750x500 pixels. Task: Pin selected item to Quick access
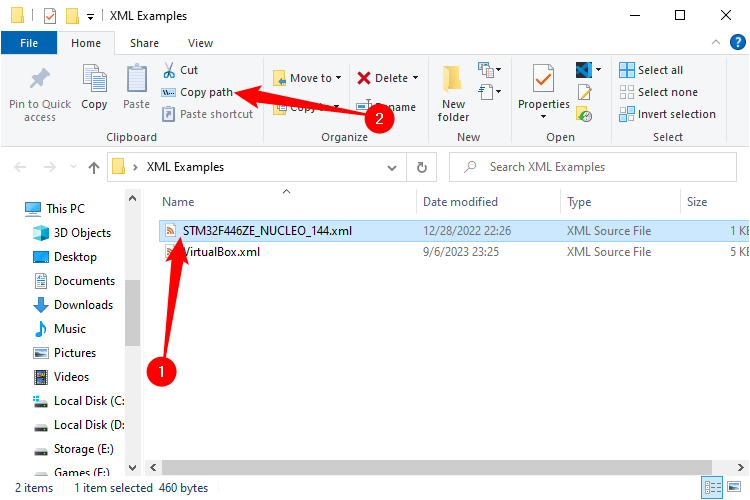coord(40,95)
